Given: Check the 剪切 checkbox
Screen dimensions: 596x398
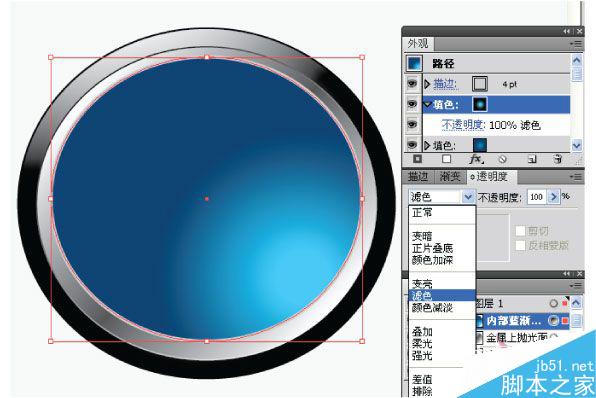Looking at the screenshot, I should pyautogui.click(x=520, y=230).
